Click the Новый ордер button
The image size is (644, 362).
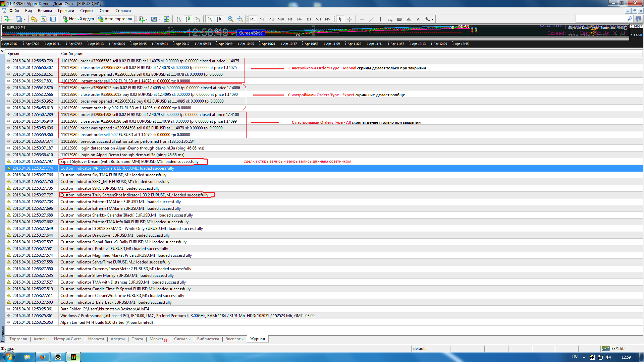(x=78, y=19)
